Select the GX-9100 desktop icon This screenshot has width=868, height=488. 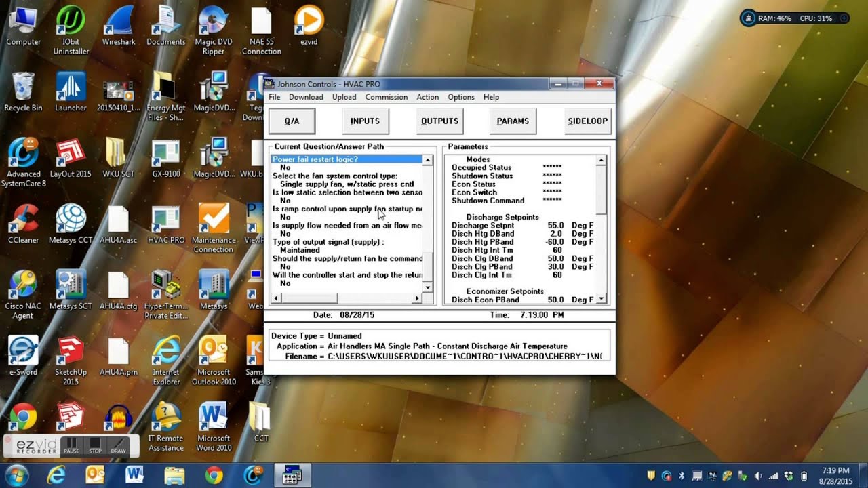coord(166,159)
